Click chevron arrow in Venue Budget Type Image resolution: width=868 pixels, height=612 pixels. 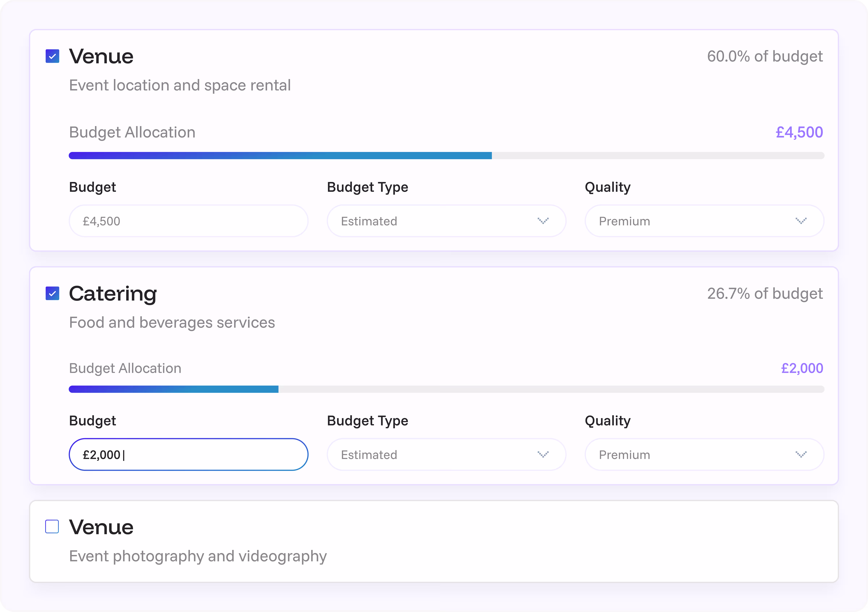pos(543,221)
